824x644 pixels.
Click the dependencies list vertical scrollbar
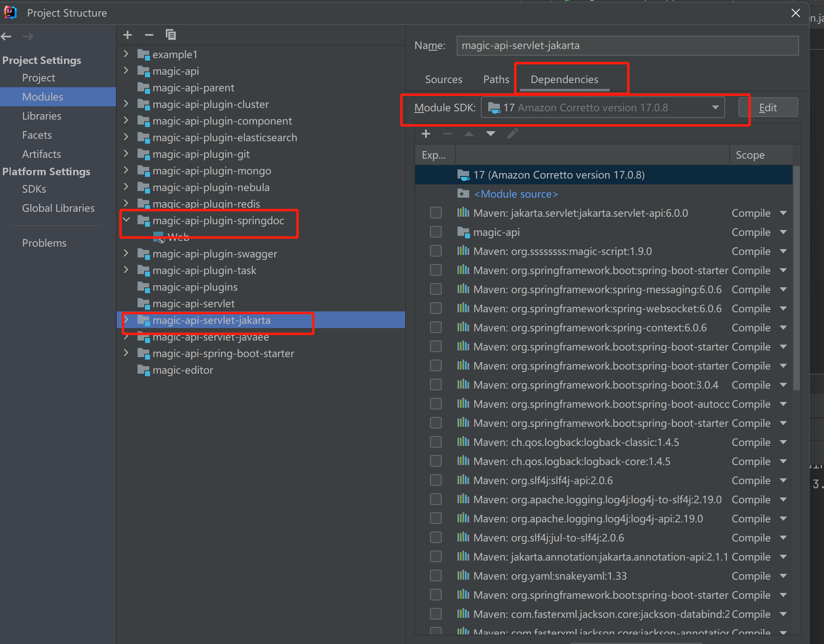click(x=796, y=278)
